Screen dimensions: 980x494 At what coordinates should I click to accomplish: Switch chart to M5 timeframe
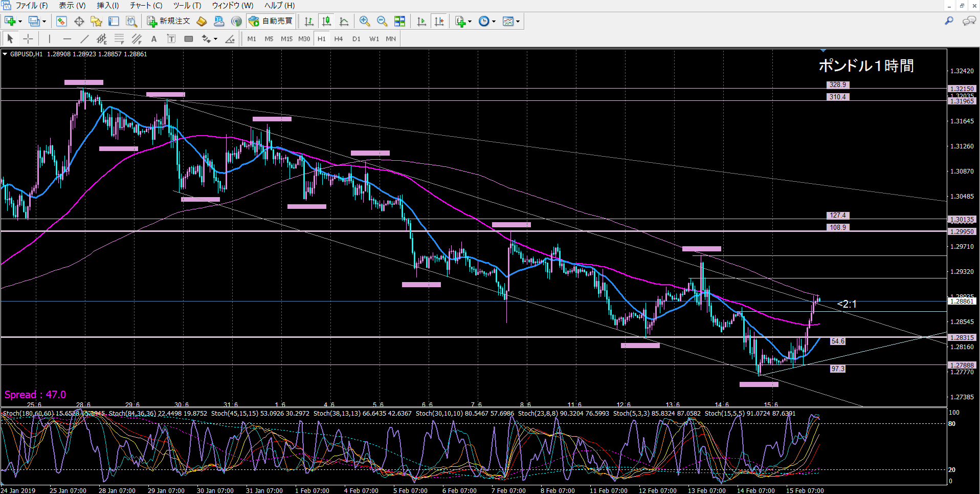[269, 39]
